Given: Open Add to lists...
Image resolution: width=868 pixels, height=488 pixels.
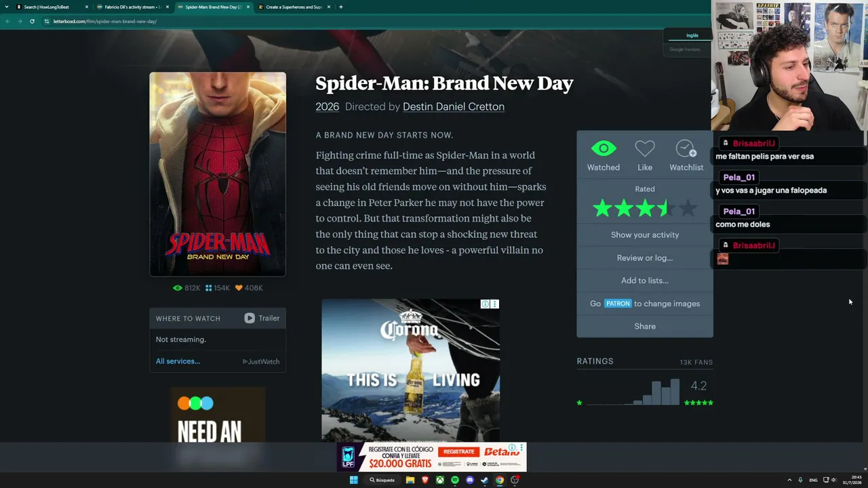Looking at the screenshot, I should (645, 281).
